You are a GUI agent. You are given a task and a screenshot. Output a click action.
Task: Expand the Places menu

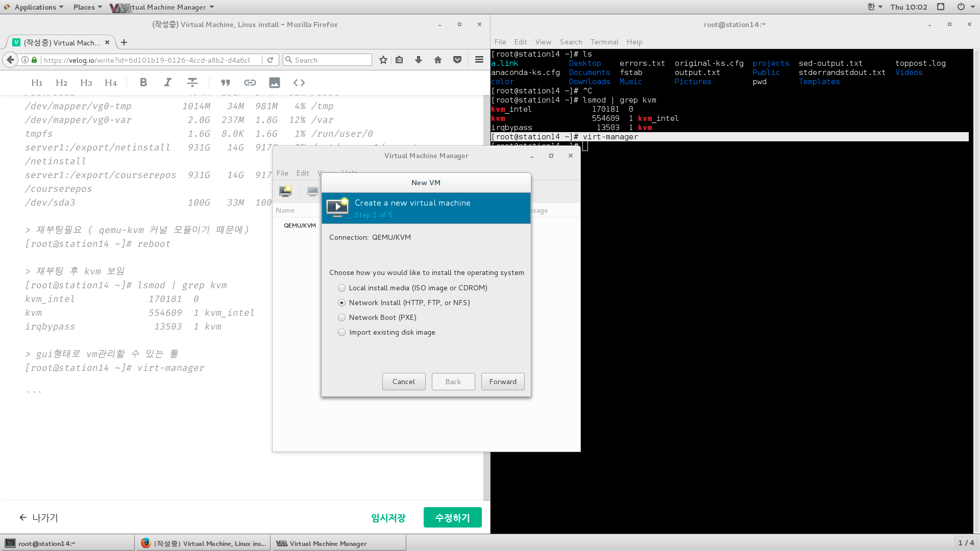(x=87, y=7)
